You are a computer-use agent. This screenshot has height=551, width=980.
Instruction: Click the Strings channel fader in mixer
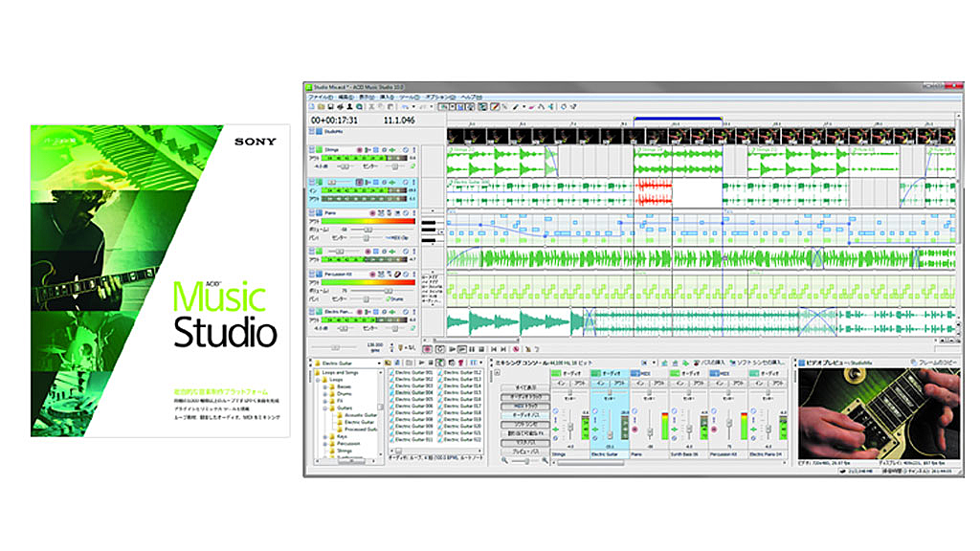(570, 428)
